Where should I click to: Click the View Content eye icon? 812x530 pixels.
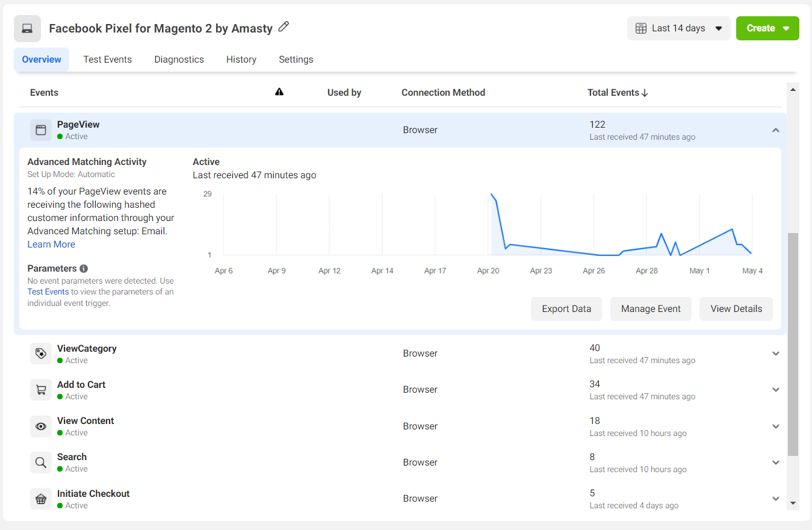(x=41, y=426)
